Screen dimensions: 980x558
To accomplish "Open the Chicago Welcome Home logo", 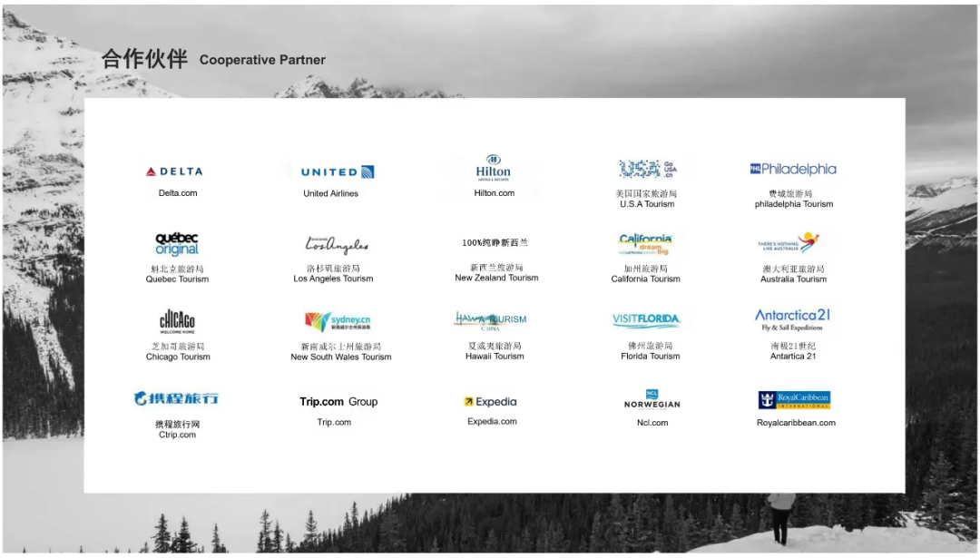I will click(x=177, y=321).
